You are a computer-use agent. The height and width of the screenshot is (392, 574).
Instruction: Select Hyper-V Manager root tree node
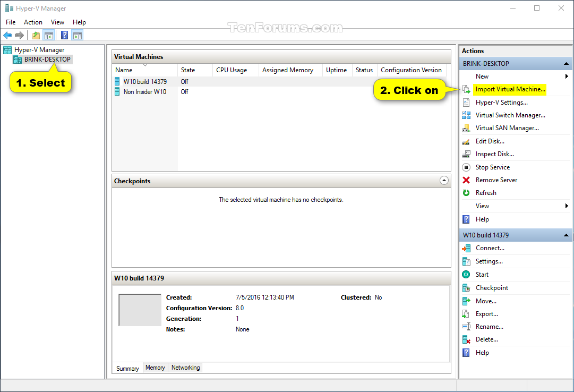39,50
